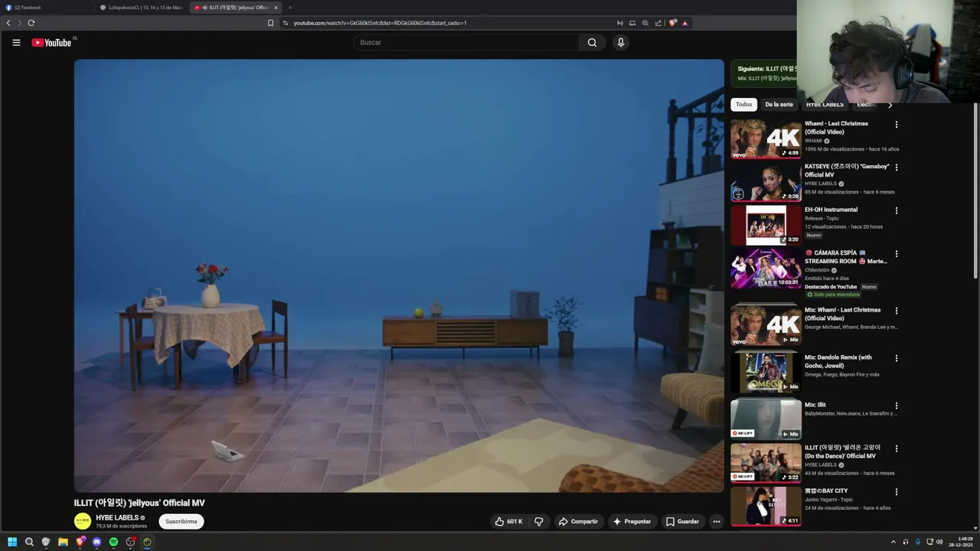Play Wham! Last Christmas thumbnail
This screenshot has height=551, width=980.
pyautogui.click(x=766, y=139)
